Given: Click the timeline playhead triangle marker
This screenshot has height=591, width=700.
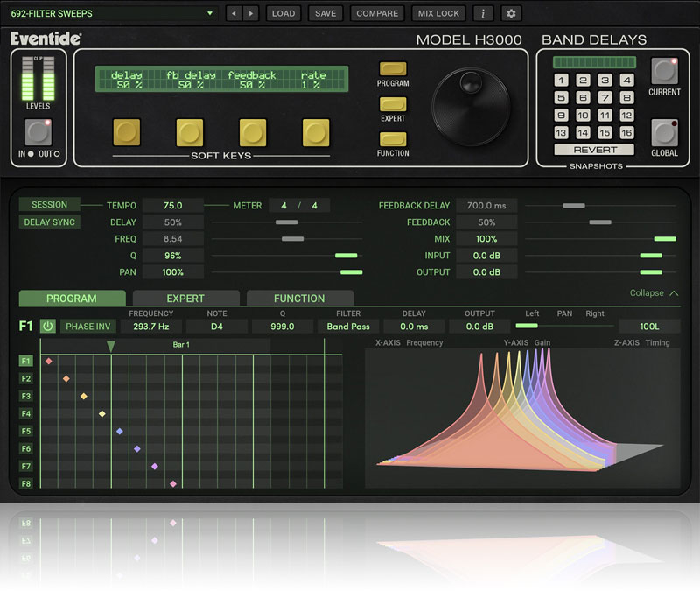Looking at the screenshot, I should coord(111,346).
